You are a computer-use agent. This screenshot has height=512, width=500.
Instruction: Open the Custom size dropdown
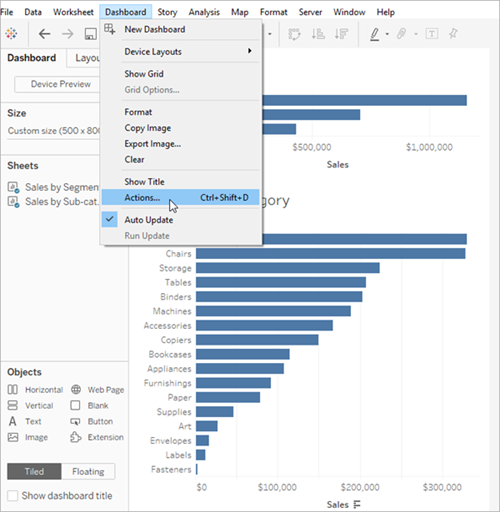click(53, 131)
